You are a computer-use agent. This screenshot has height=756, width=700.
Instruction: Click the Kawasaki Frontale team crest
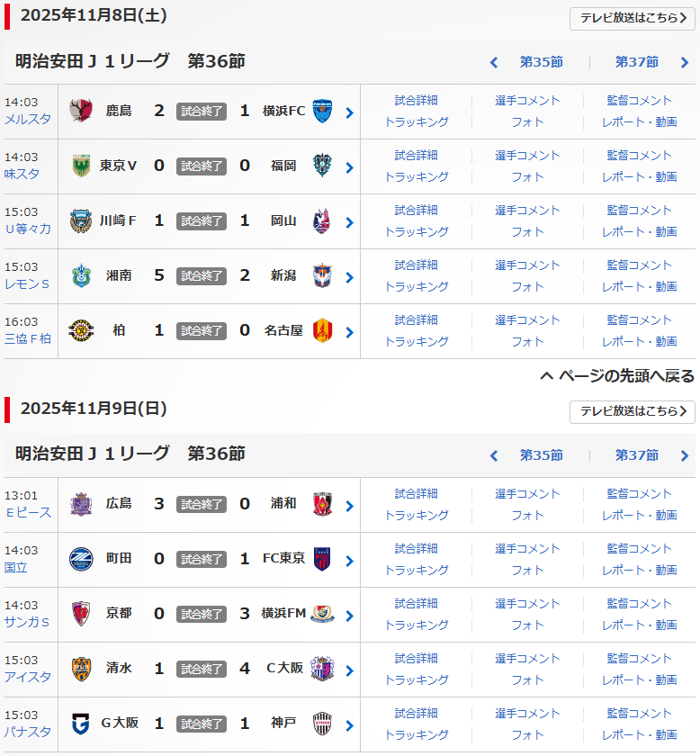pos(82,221)
